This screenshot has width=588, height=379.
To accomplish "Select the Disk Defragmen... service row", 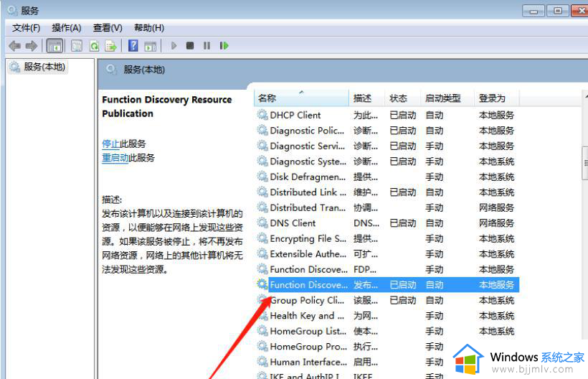I will 387,177.
